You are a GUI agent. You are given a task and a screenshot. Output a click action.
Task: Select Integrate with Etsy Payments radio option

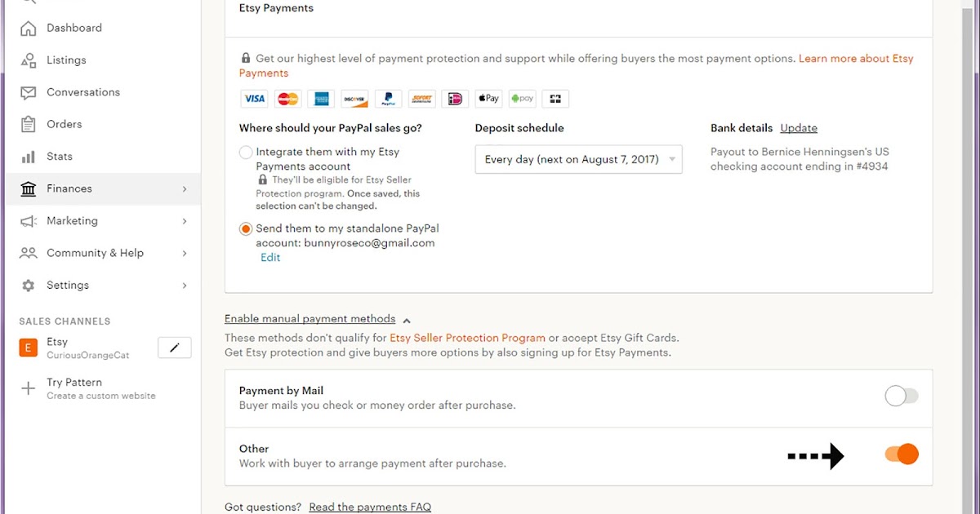point(246,153)
